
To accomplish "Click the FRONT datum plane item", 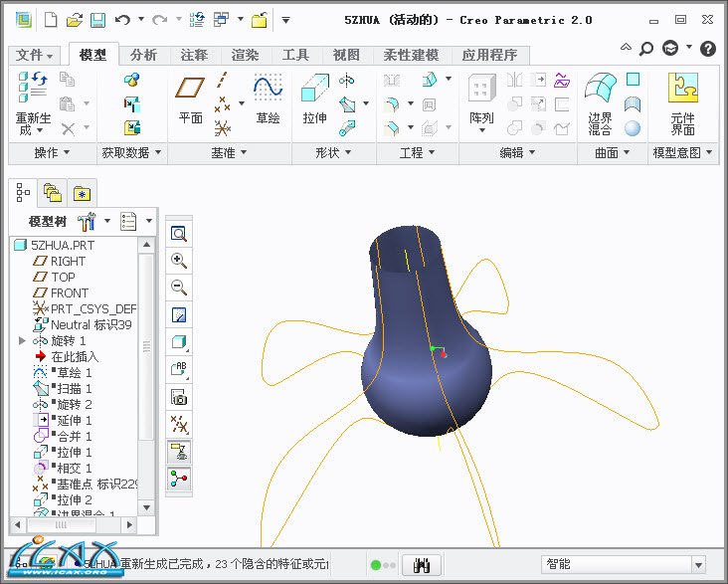I will [x=69, y=293].
